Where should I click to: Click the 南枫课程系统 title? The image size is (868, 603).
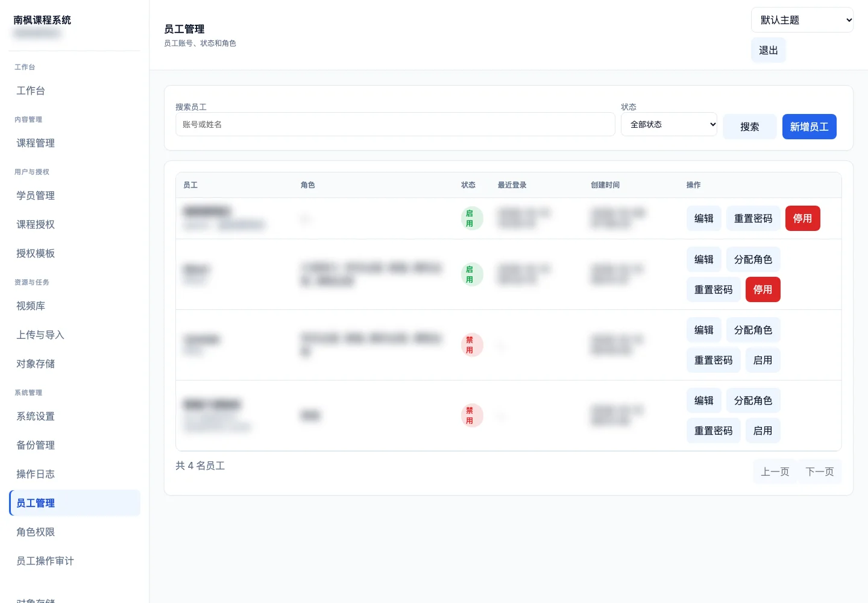[42, 20]
